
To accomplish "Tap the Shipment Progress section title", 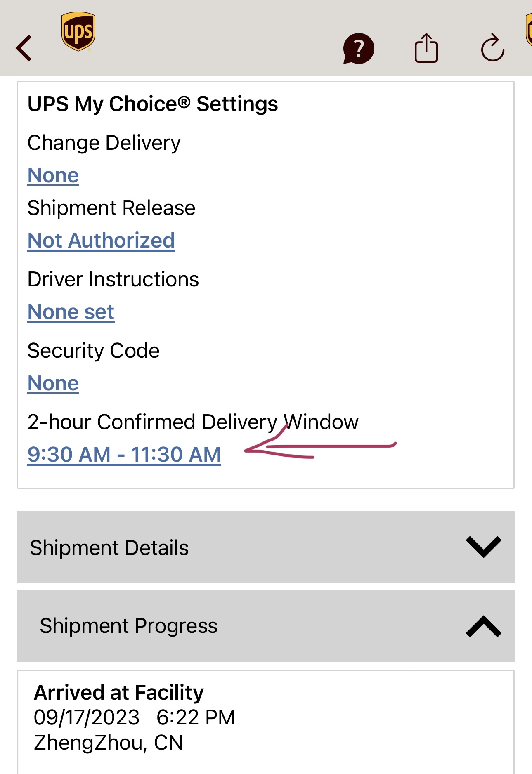I will coord(128,626).
